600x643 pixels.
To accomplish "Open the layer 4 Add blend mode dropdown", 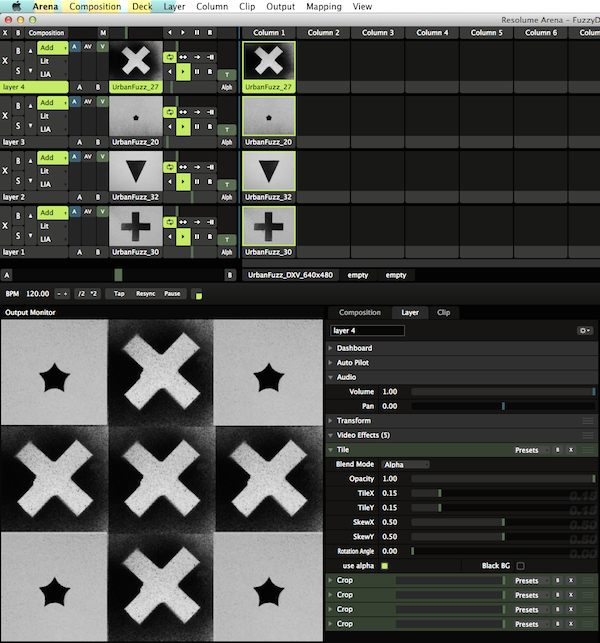I will 52,46.
